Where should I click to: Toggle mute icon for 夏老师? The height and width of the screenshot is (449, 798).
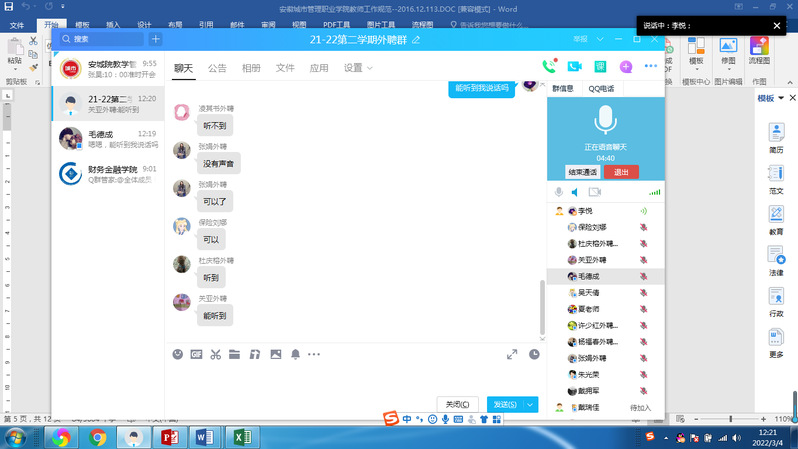click(x=644, y=309)
